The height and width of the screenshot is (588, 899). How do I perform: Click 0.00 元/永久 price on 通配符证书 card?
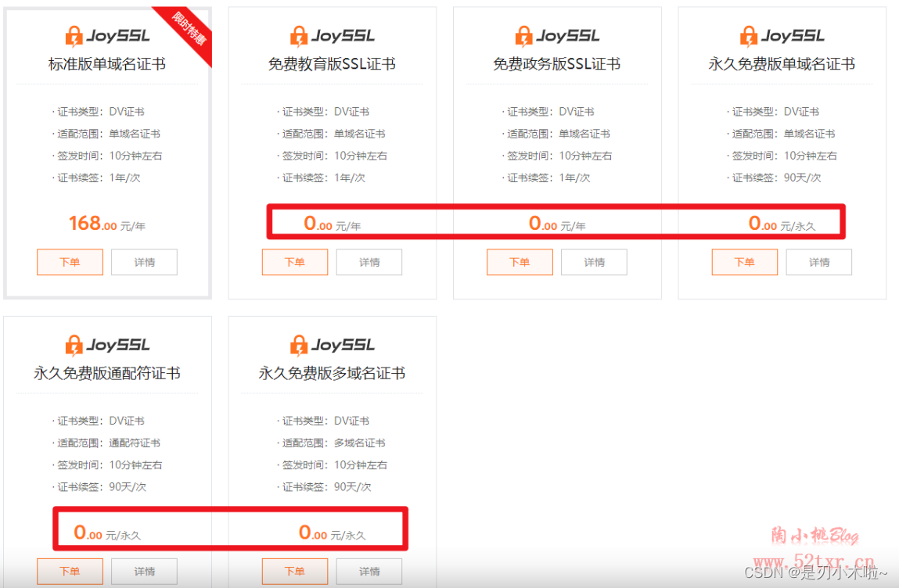click(107, 533)
